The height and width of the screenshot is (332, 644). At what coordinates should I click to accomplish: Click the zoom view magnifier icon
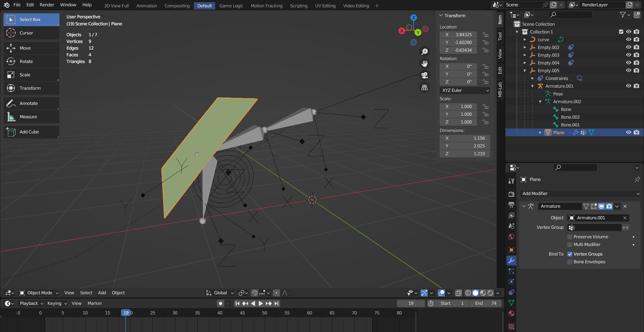coord(425,52)
